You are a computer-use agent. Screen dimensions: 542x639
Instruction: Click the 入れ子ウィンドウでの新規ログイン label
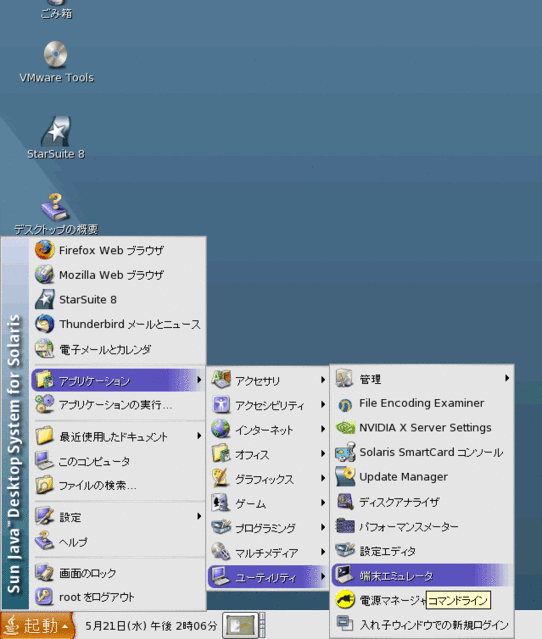point(434,625)
